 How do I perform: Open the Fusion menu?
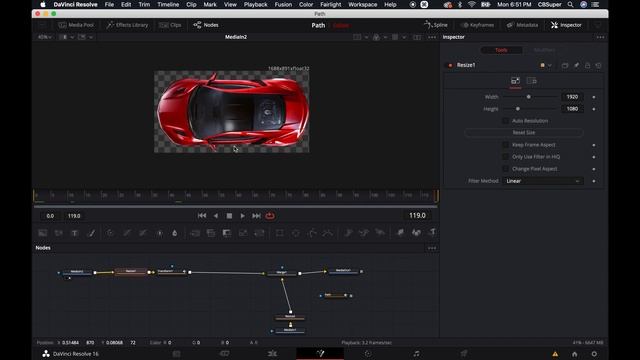(283, 4)
